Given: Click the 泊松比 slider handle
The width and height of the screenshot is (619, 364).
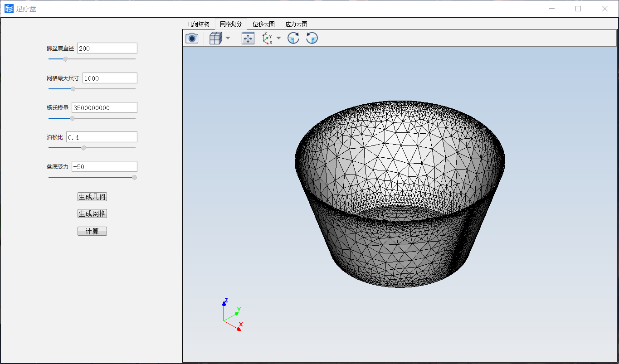Looking at the screenshot, I should tap(83, 148).
